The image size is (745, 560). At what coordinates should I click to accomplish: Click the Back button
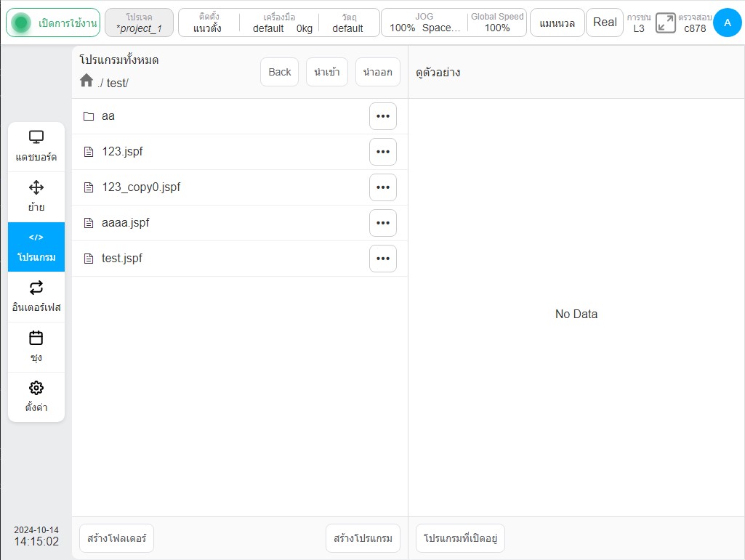point(279,72)
